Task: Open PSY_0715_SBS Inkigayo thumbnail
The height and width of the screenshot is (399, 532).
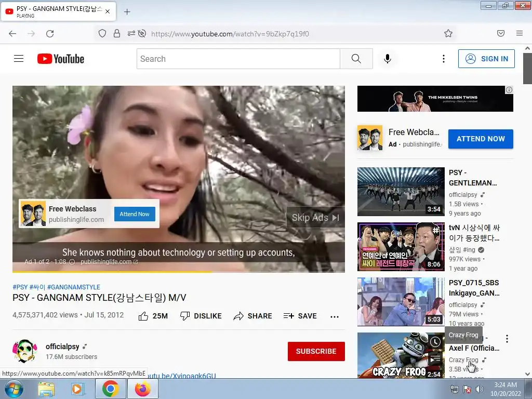Action: (401, 302)
